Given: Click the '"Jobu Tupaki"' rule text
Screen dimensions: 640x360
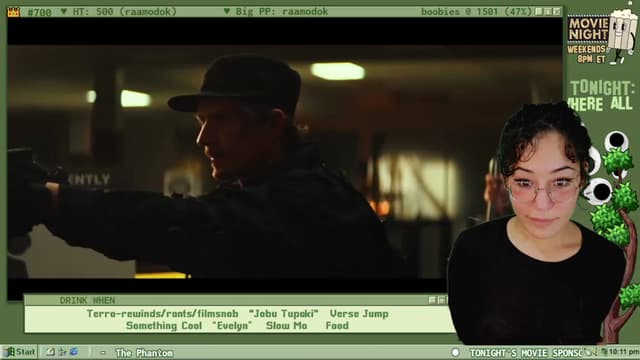Looking at the screenshot, I should pyautogui.click(x=284, y=314).
